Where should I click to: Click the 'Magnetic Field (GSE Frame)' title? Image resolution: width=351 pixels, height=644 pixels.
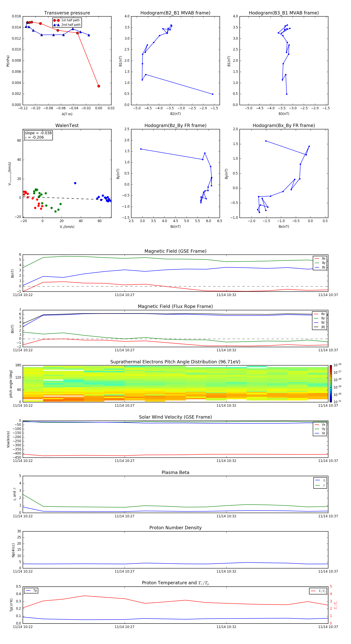(x=175, y=251)
